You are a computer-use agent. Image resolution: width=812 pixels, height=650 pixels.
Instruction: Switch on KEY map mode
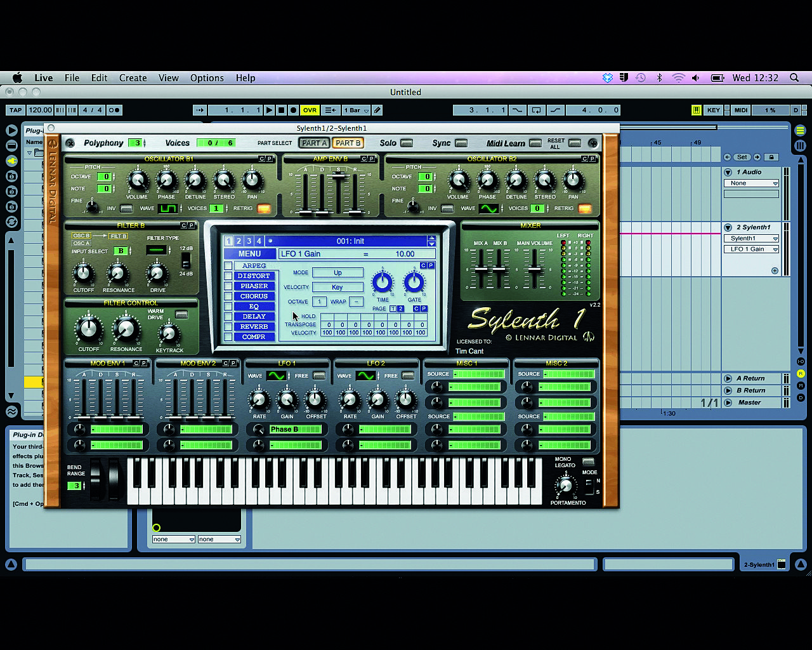click(x=714, y=110)
